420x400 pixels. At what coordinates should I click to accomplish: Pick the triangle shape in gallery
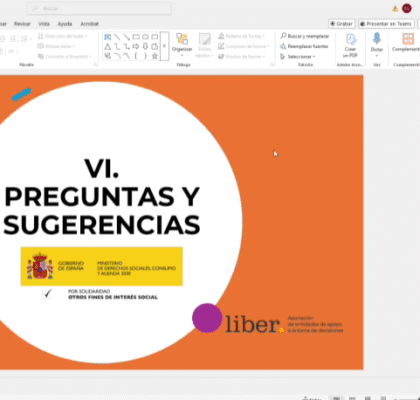tap(108, 46)
